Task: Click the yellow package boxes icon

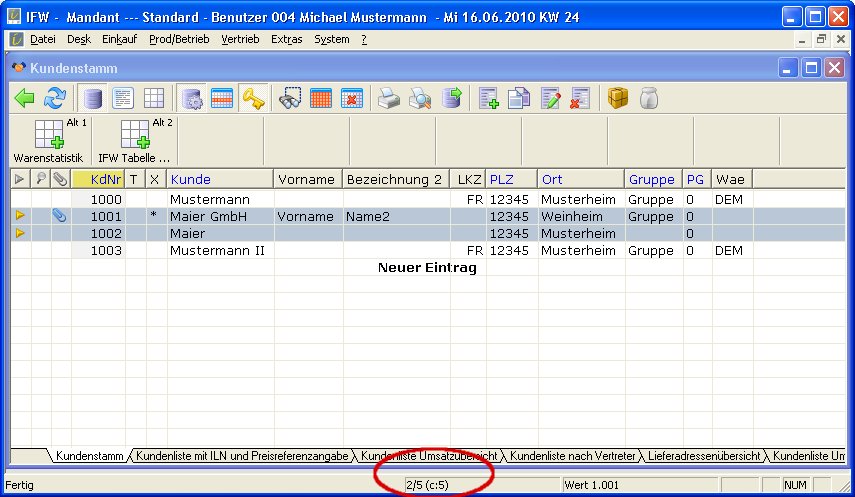Action: (x=619, y=98)
